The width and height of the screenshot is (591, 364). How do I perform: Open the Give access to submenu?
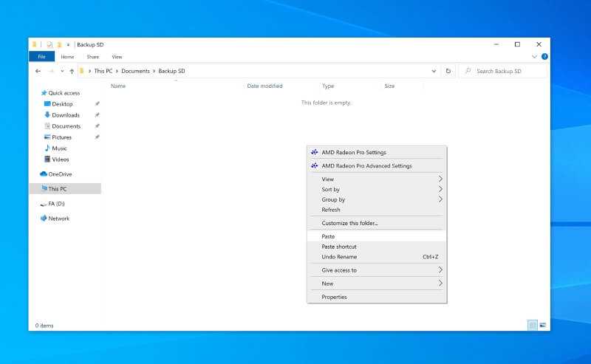(x=377, y=270)
